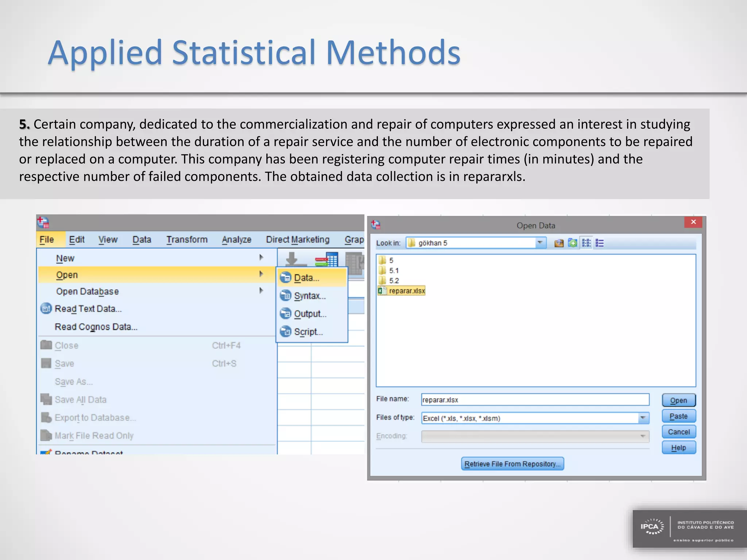Select Syntax... from Open submenu

312,296
